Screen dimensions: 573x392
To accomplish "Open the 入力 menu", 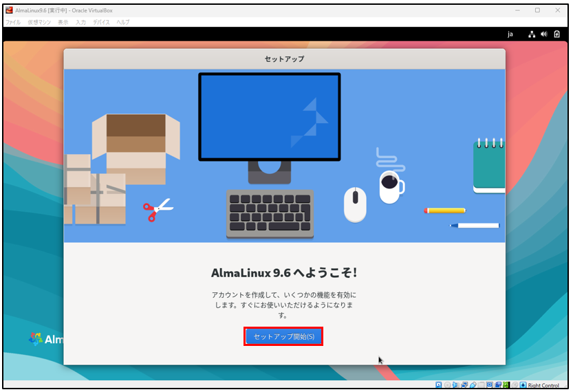I will point(81,22).
